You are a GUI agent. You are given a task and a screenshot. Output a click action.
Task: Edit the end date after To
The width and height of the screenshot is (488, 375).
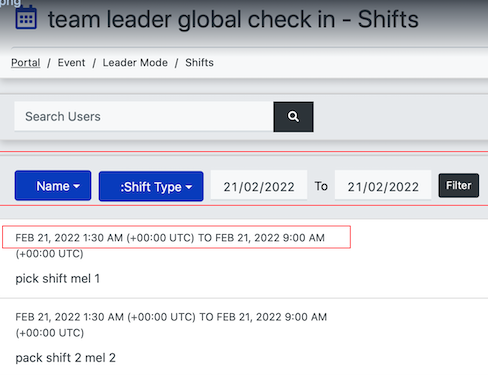coord(383,186)
